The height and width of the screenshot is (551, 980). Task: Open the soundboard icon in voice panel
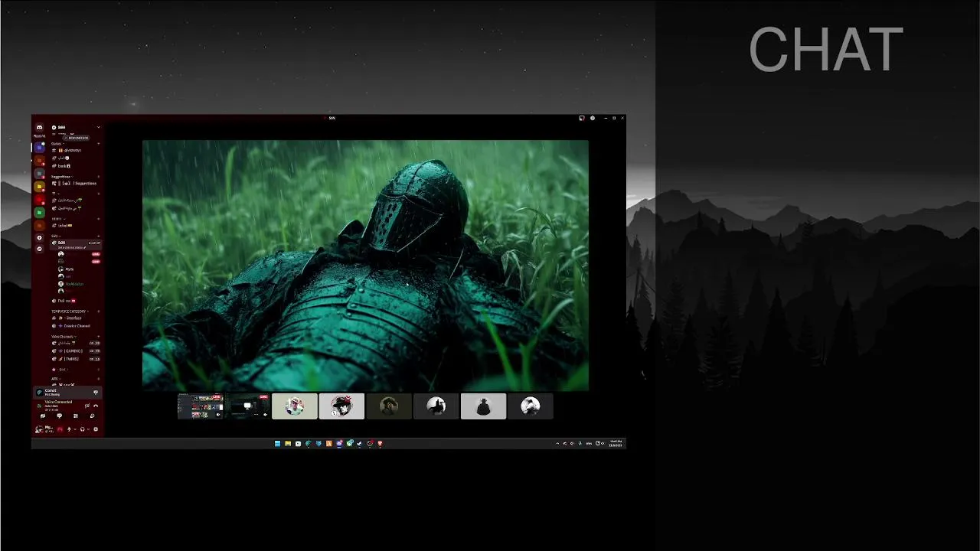click(x=93, y=416)
